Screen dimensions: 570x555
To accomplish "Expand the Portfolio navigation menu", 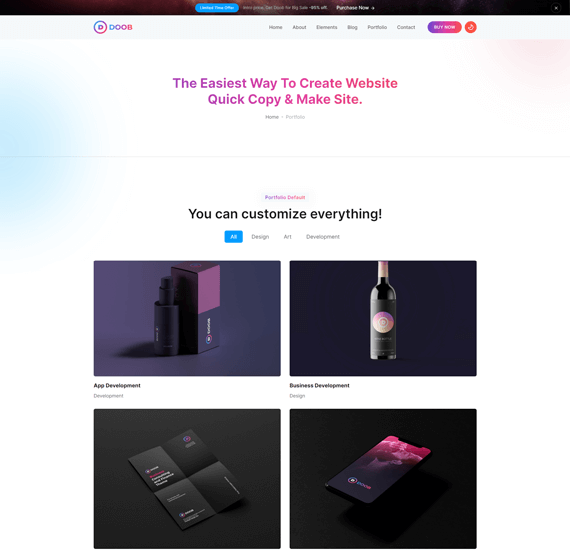I will click(x=377, y=27).
